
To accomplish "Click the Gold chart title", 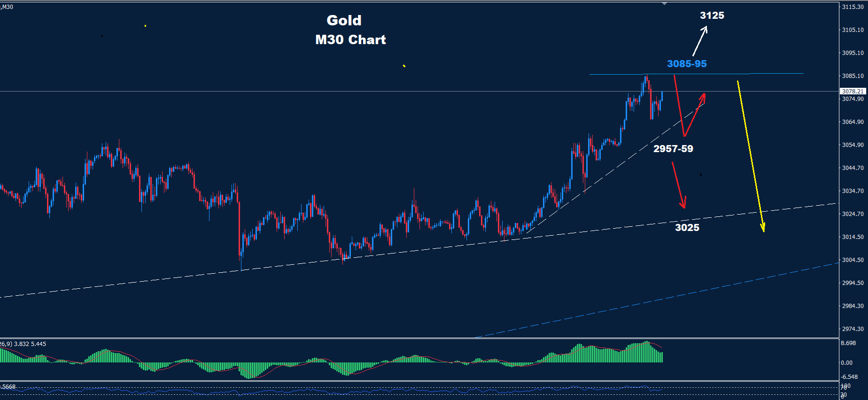I will click(x=344, y=20).
